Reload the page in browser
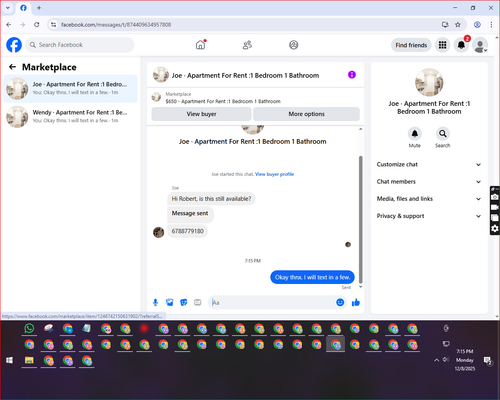The image size is (500, 400). [x=37, y=25]
